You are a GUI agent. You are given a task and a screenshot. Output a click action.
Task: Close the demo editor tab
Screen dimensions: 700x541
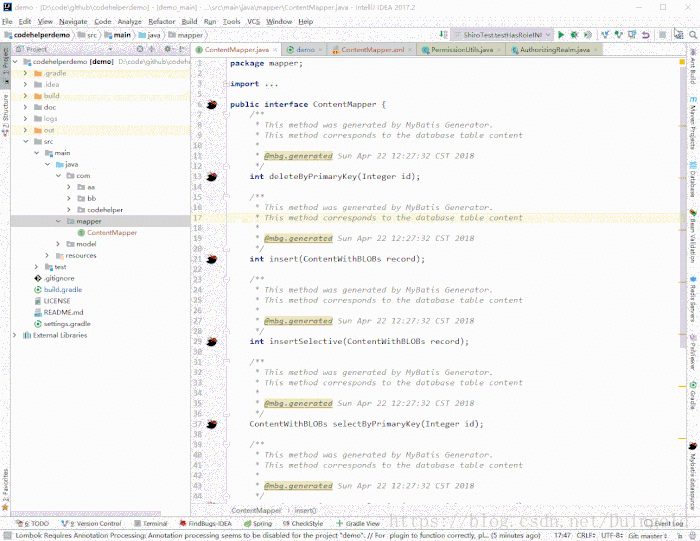321,50
